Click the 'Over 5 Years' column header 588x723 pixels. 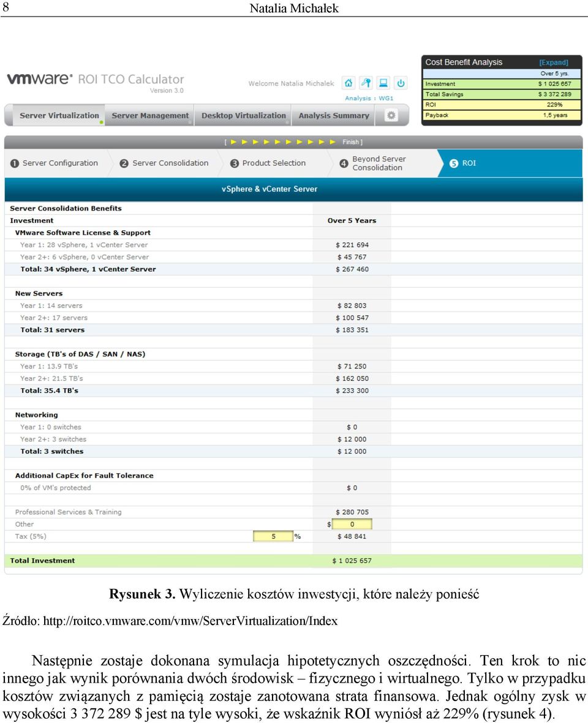click(x=352, y=220)
